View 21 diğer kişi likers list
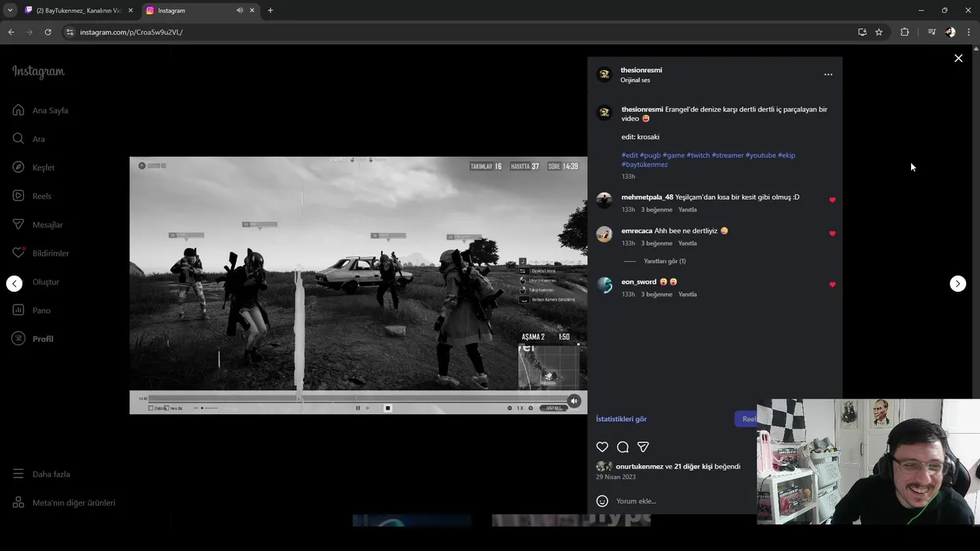 (693, 466)
